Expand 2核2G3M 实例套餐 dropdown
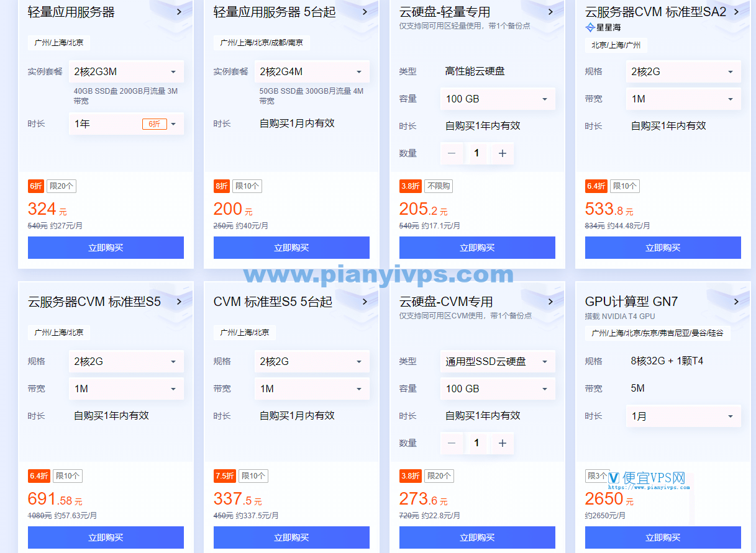Image resolution: width=756 pixels, height=553 pixels. (126, 71)
